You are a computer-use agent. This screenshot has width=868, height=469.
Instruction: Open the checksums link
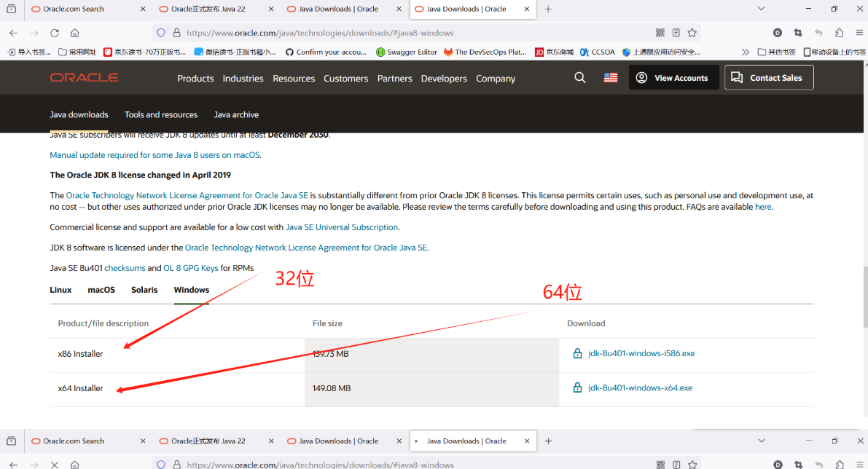coord(125,268)
